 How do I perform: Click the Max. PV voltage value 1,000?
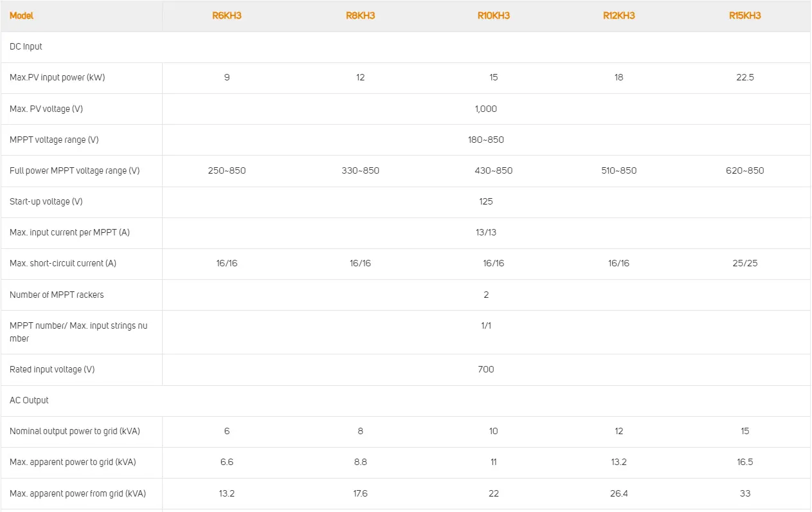click(x=485, y=109)
